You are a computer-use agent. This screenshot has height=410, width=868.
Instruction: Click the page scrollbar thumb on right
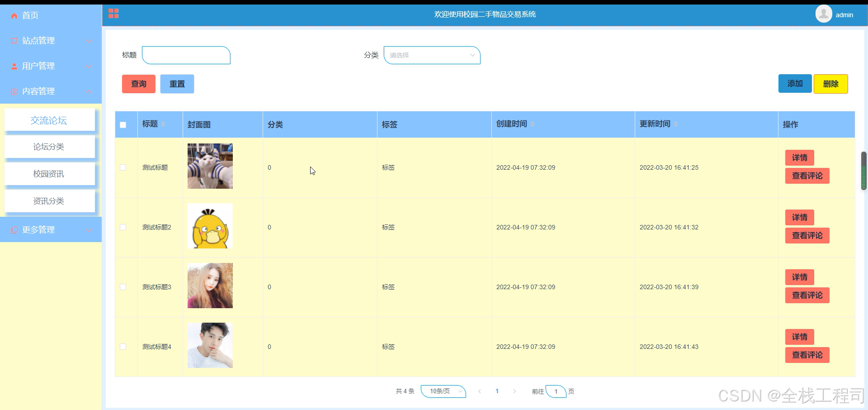click(863, 171)
